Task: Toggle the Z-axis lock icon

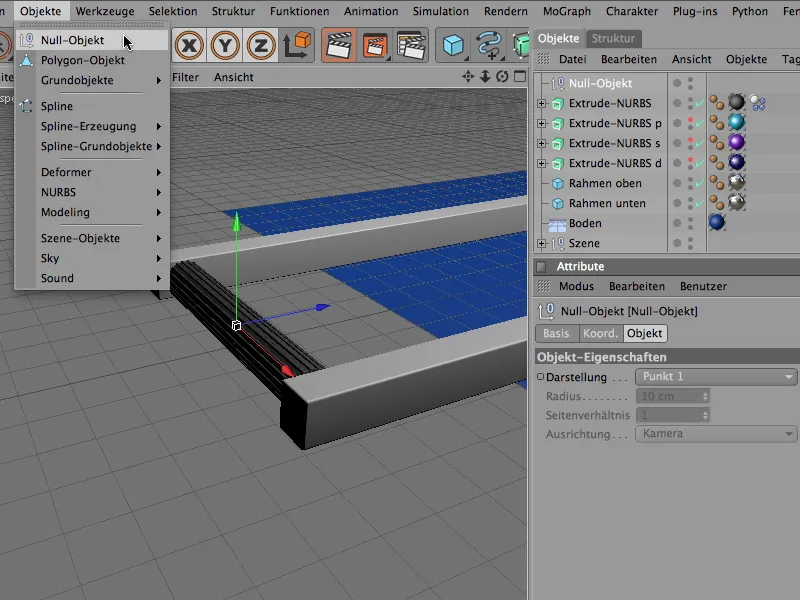Action: 261,45
